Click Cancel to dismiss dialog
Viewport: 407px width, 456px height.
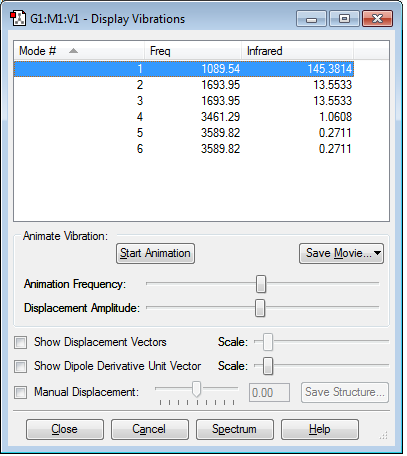coord(150,429)
